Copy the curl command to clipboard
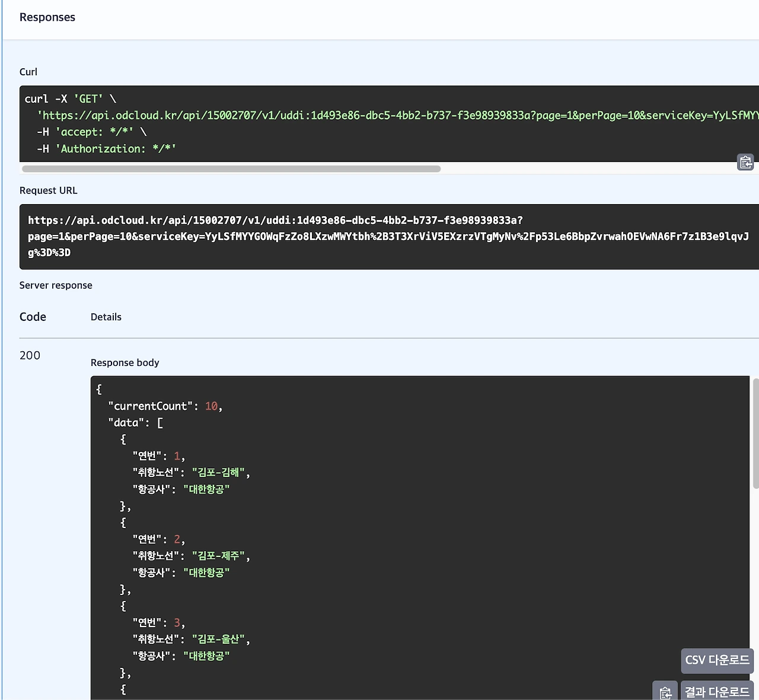 click(x=745, y=162)
